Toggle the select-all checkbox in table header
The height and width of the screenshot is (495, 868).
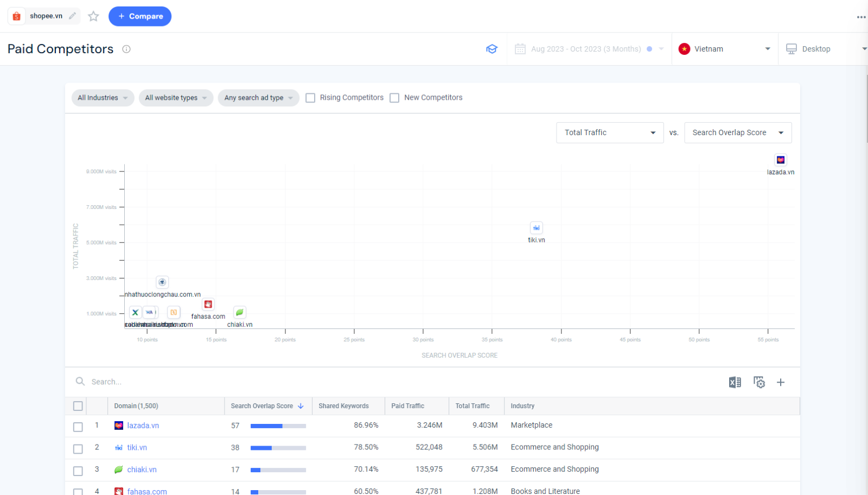click(78, 406)
